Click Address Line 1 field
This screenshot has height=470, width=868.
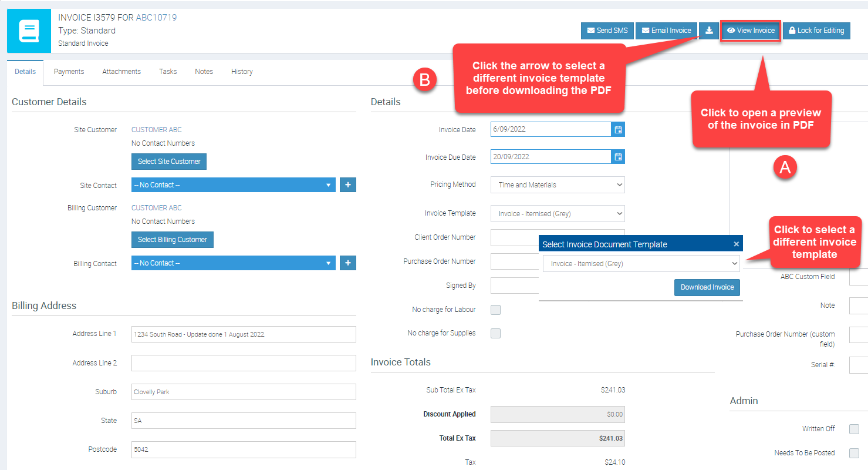pos(244,334)
